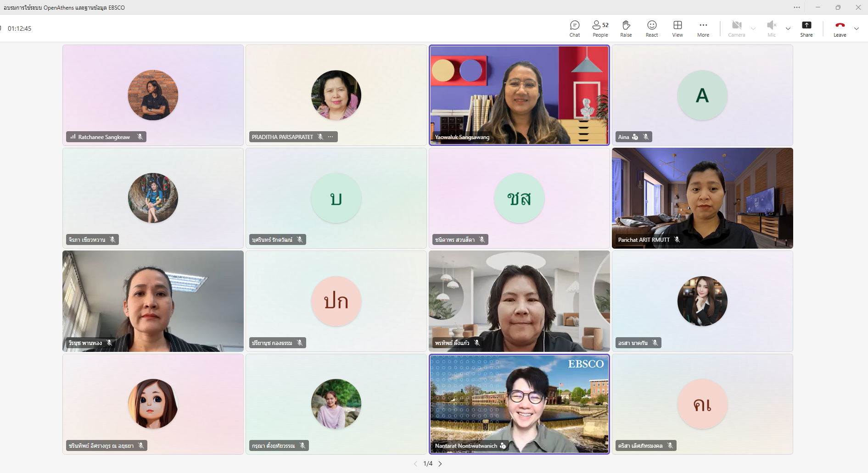868x473 pixels.
Task: Open the Chat panel
Action: pos(575,28)
